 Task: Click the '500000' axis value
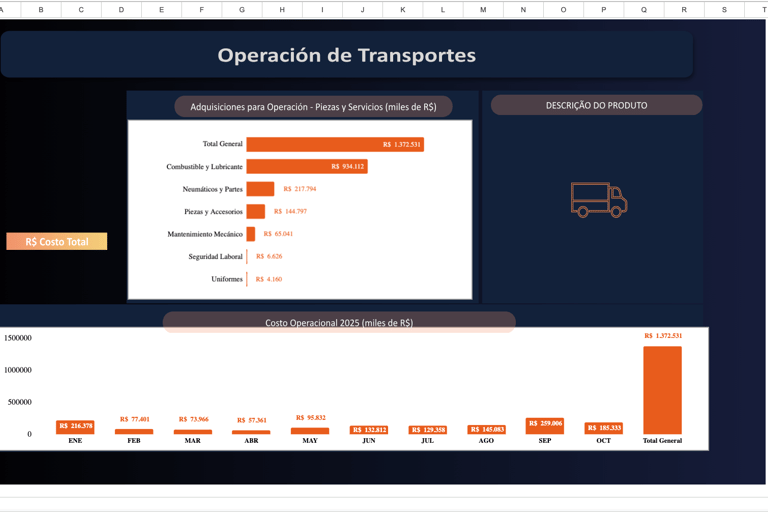coord(20,402)
